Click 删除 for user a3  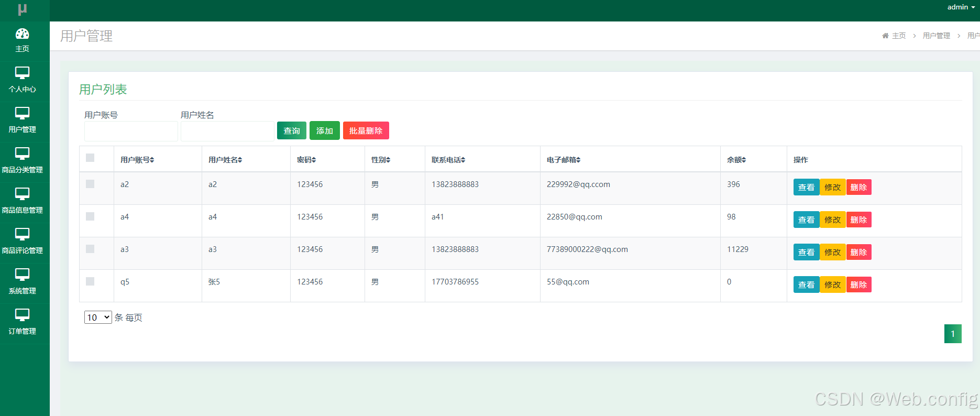click(859, 252)
